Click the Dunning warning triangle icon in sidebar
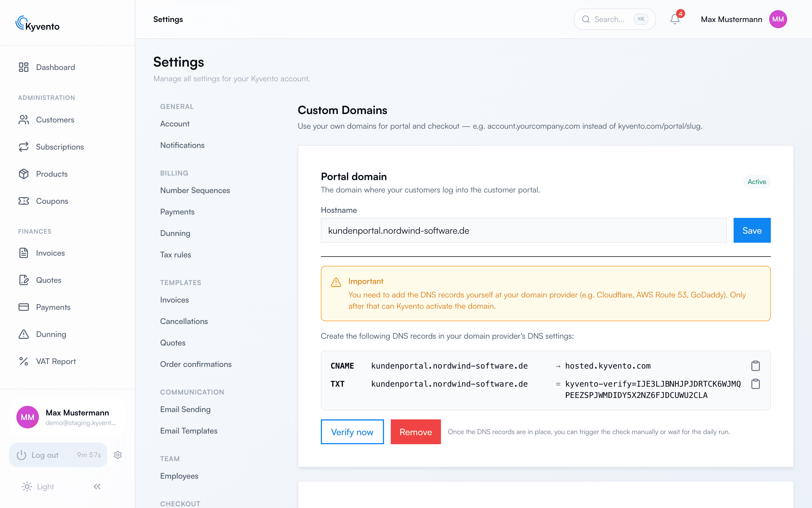The width and height of the screenshot is (812, 508). point(23,334)
